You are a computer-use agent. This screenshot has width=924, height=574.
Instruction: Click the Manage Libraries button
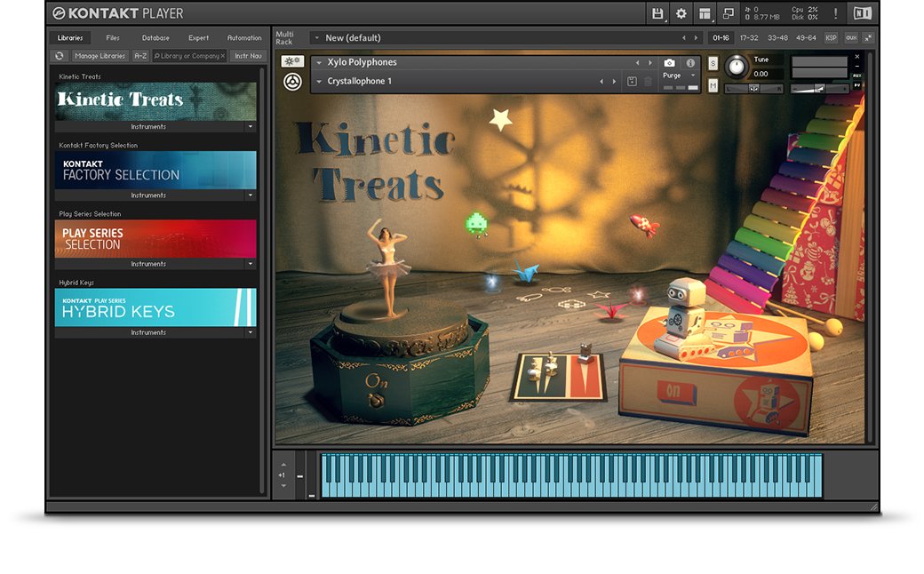tap(100, 56)
